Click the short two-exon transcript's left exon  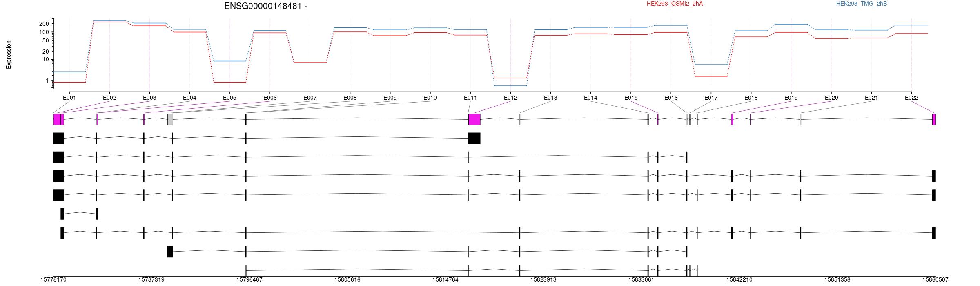62,214
